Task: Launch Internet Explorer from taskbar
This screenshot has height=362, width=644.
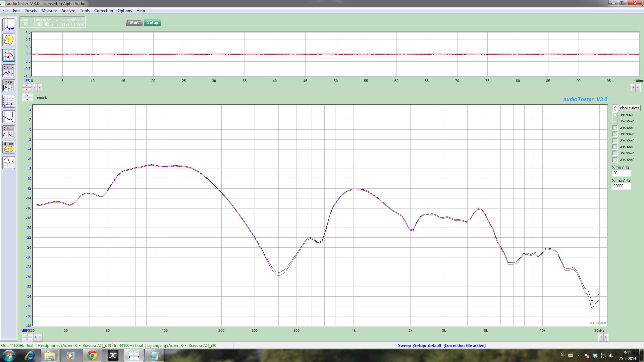Action: (30, 356)
